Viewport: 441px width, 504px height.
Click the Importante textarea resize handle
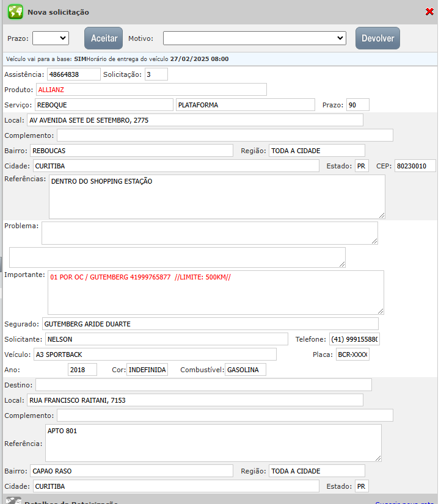(x=380, y=311)
